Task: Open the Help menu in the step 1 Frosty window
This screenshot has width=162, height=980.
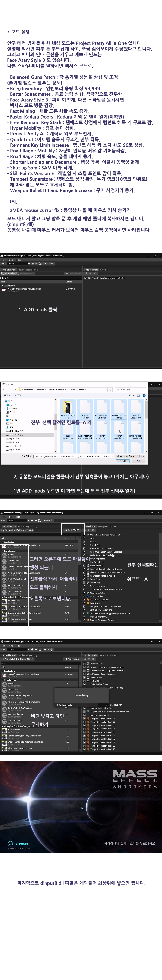Action: click(x=18, y=260)
